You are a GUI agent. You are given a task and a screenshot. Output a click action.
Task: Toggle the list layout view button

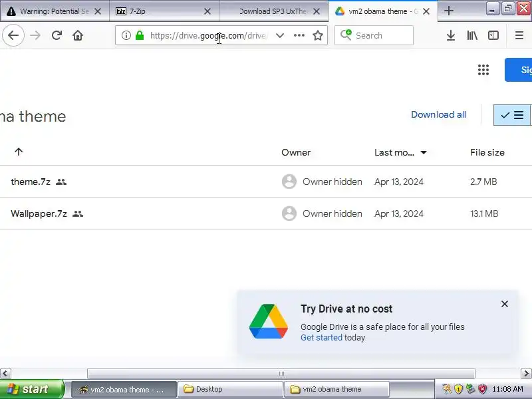coord(511,115)
